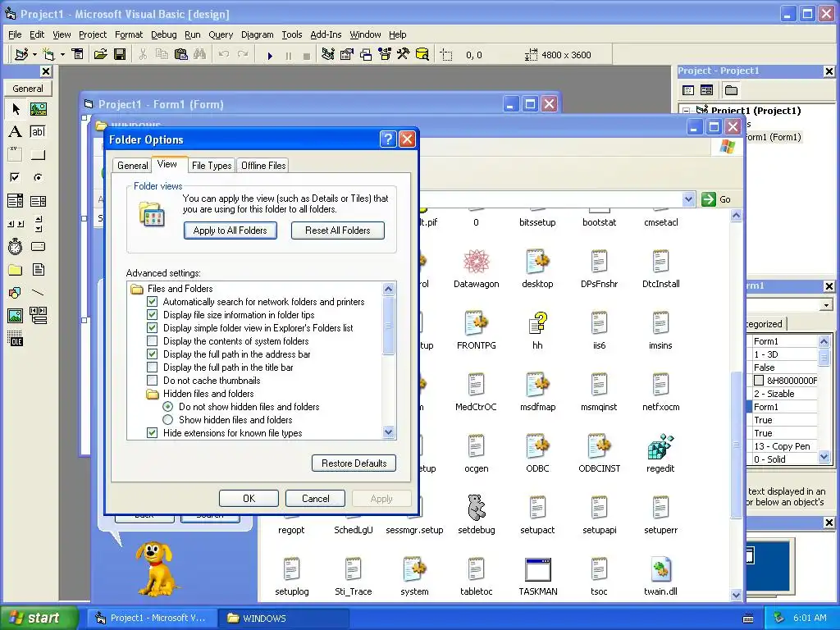Open Object Browser from the toolbar
Image resolution: width=840 pixels, height=630 pixels.
click(384, 54)
